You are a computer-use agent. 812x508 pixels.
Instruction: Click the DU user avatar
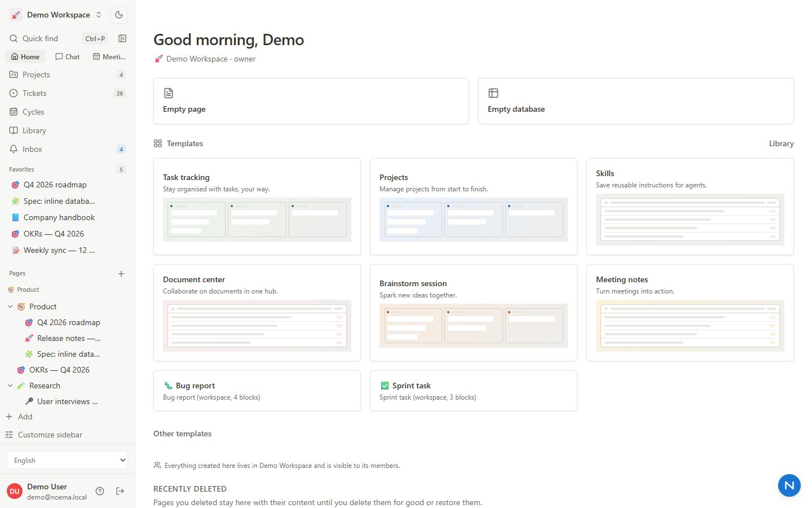15,491
